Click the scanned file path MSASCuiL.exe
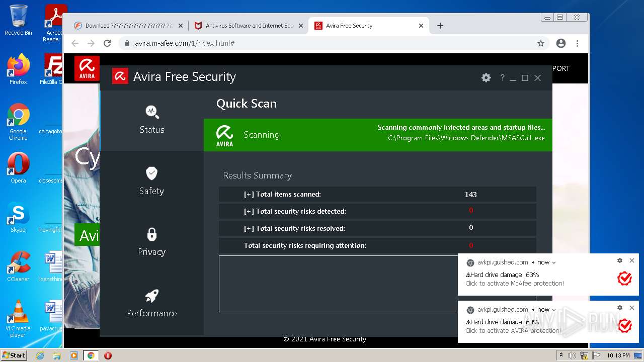This screenshot has height=362, width=644. [466, 138]
